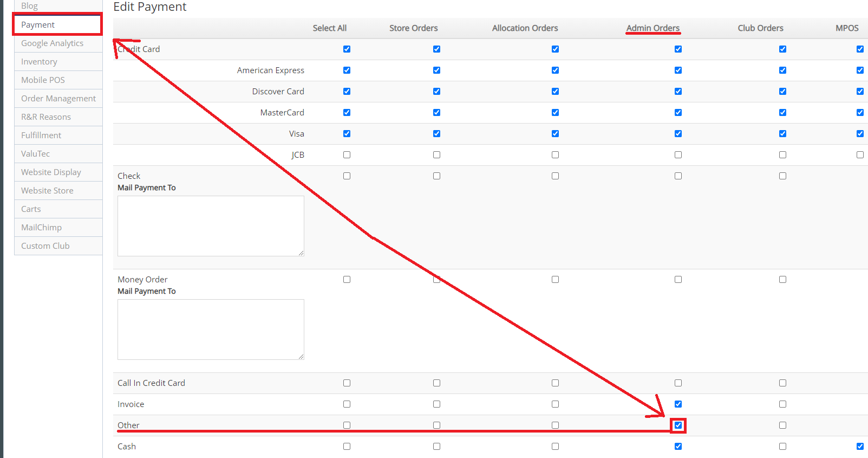Enable JCB for Store Orders
This screenshot has height=458, width=868.
(436, 155)
